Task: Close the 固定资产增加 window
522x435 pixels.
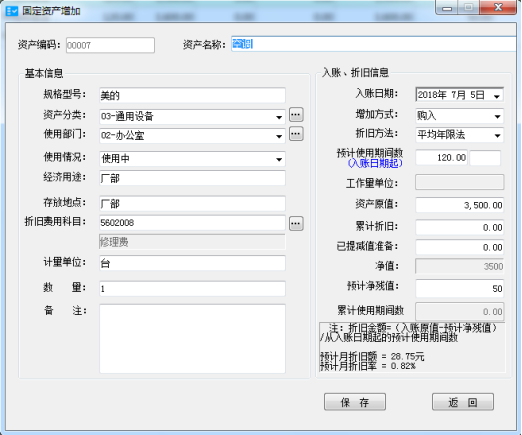Action: click(x=498, y=7)
